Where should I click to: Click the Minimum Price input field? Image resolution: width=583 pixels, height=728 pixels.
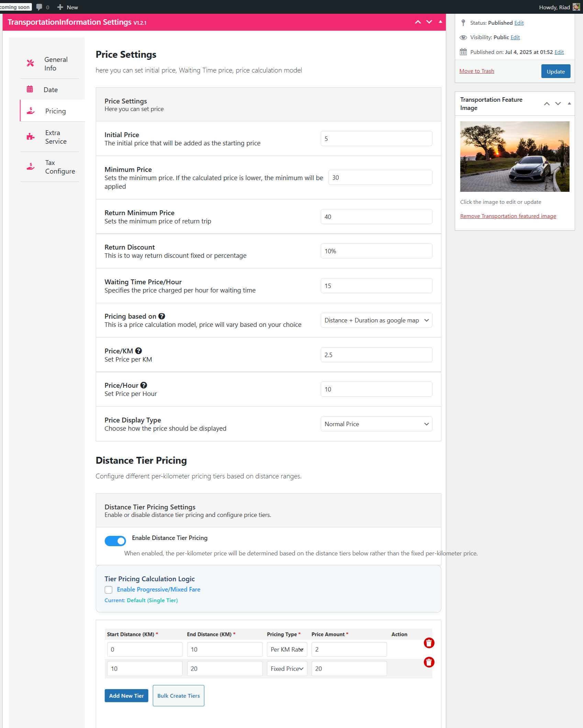click(x=380, y=177)
